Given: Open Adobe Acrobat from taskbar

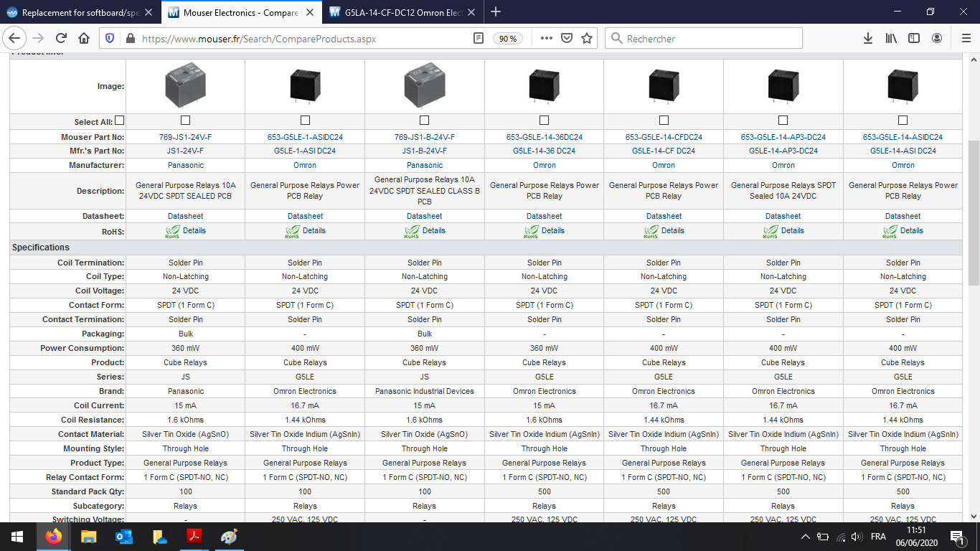Looking at the screenshot, I should (193, 537).
